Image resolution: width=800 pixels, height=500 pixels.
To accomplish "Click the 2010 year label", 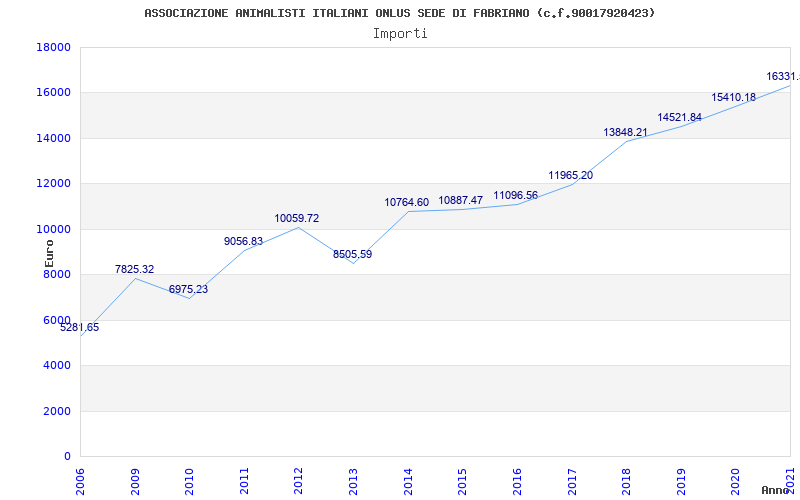I will [189, 481].
